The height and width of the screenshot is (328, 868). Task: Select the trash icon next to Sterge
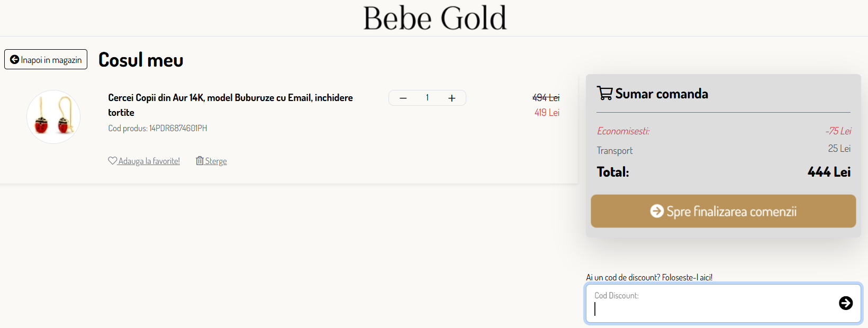200,160
